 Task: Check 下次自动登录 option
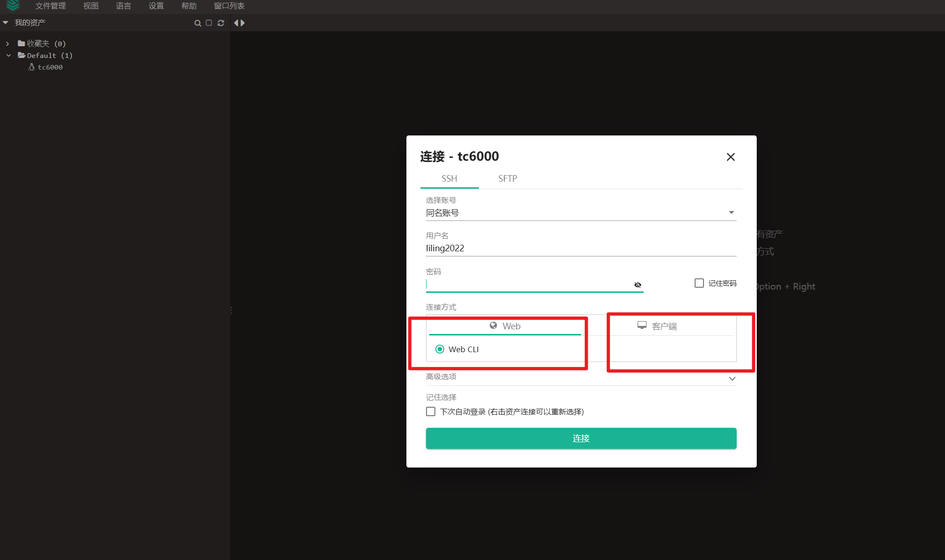431,411
